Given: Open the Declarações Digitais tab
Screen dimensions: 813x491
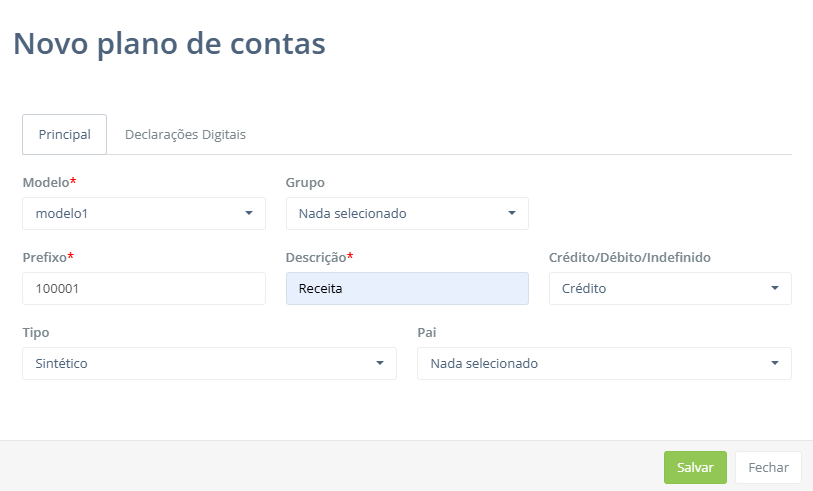Looking at the screenshot, I should coord(185,134).
